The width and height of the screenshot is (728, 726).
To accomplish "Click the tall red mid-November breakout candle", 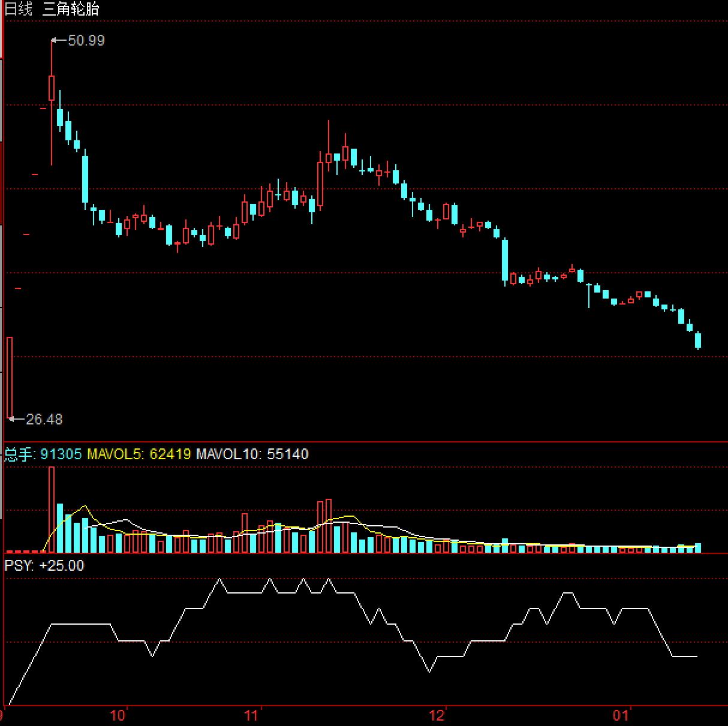I will click(x=320, y=183).
